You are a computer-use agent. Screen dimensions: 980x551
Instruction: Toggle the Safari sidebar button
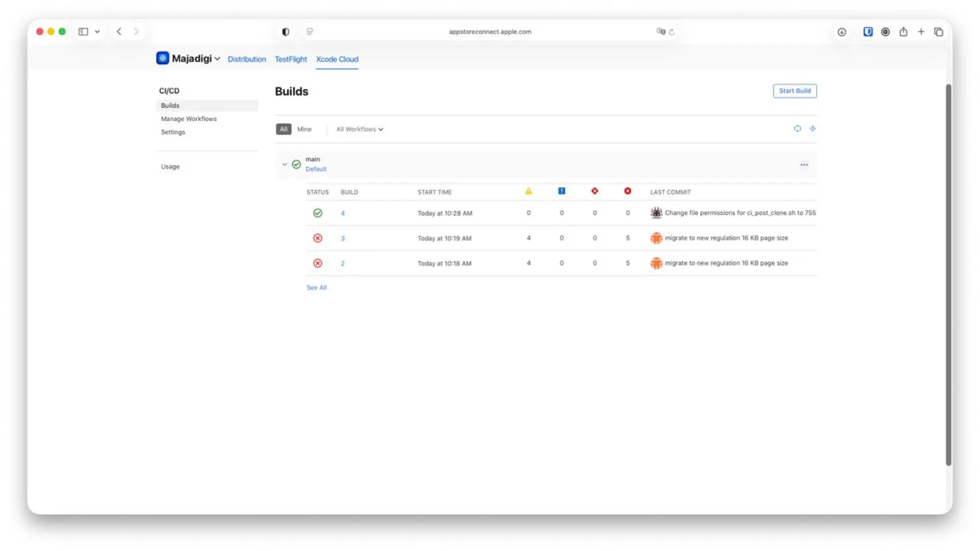click(x=83, y=32)
